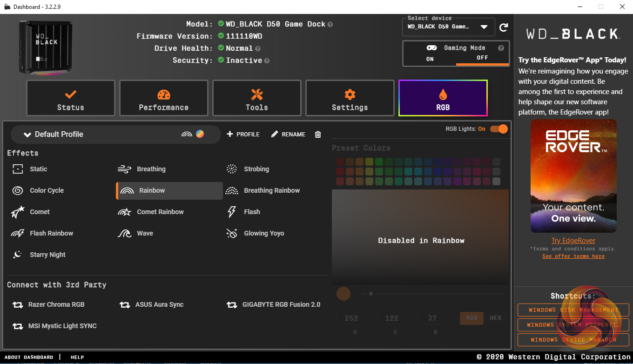Click the Try EdgeRover link
633x364 pixels.
[x=573, y=241]
